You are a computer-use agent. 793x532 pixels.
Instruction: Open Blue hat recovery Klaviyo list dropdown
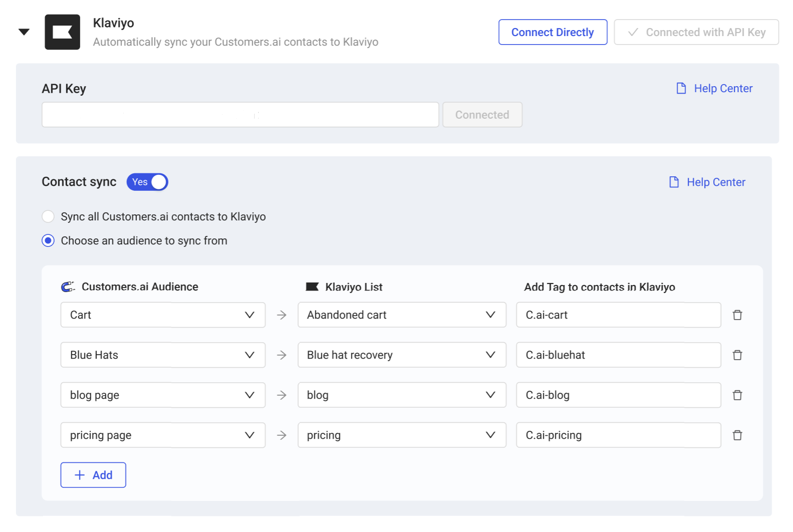402,355
